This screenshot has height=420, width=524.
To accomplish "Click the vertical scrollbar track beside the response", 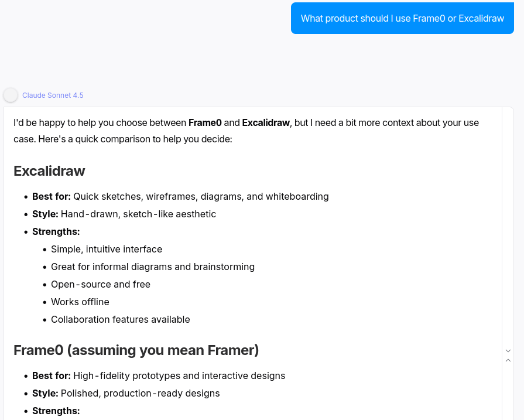I will point(508,234).
